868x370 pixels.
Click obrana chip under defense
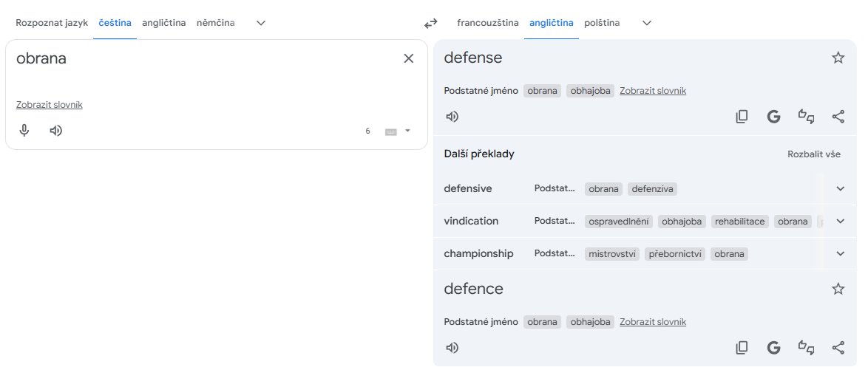click(x=542, y=91)
